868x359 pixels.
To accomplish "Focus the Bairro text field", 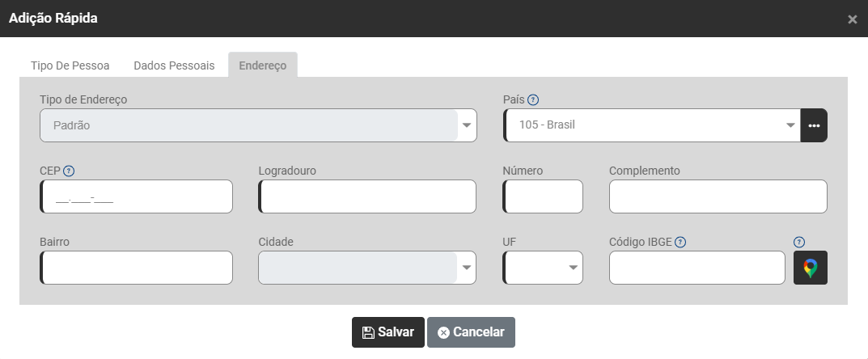I will [x=136, y=268].
